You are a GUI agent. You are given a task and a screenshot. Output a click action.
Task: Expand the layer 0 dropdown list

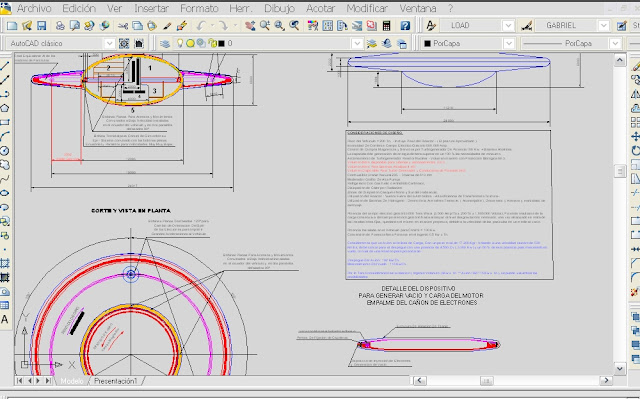pos(357,43)
